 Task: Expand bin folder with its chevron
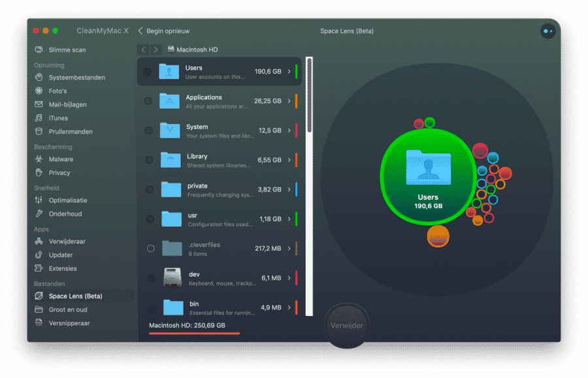[x=289, y=307]
